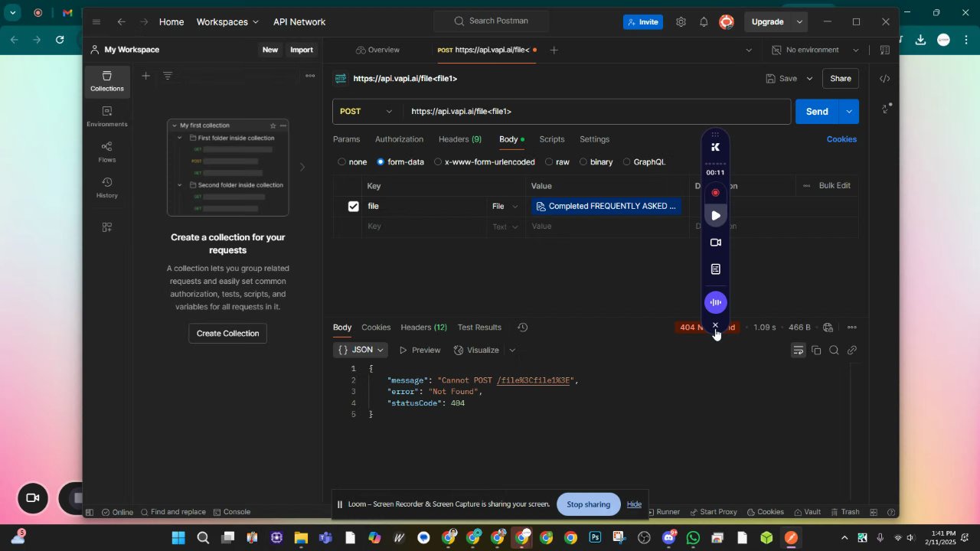The width and height of the screenshot is (980, 551).
Task: Open the Test Results tab
Action: pos(479,328)
